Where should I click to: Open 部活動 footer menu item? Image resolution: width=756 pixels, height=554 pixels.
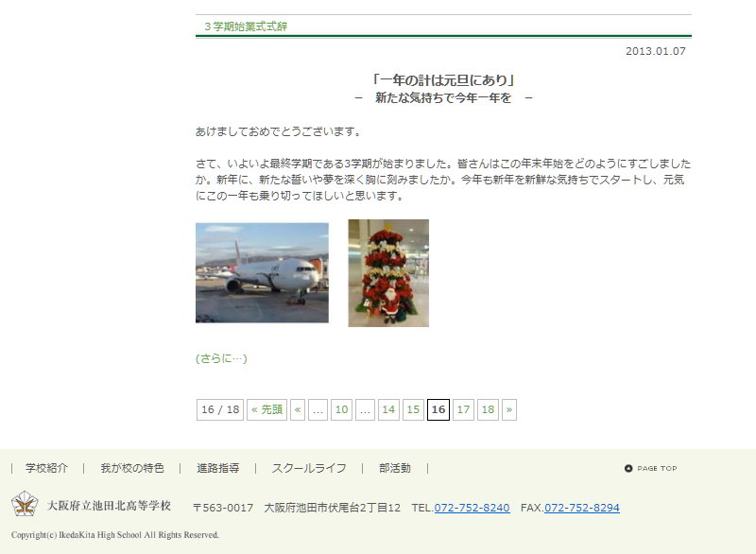[395, 468]
